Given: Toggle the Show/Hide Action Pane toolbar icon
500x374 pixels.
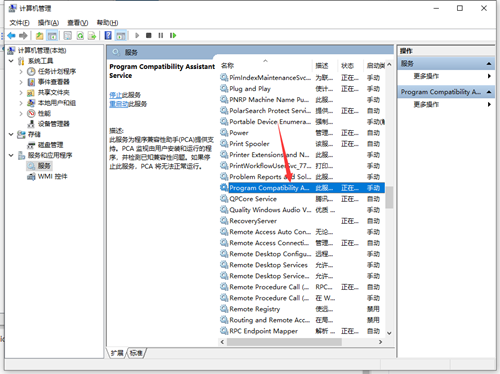Looking at the screenshot, I should (121, 35).
